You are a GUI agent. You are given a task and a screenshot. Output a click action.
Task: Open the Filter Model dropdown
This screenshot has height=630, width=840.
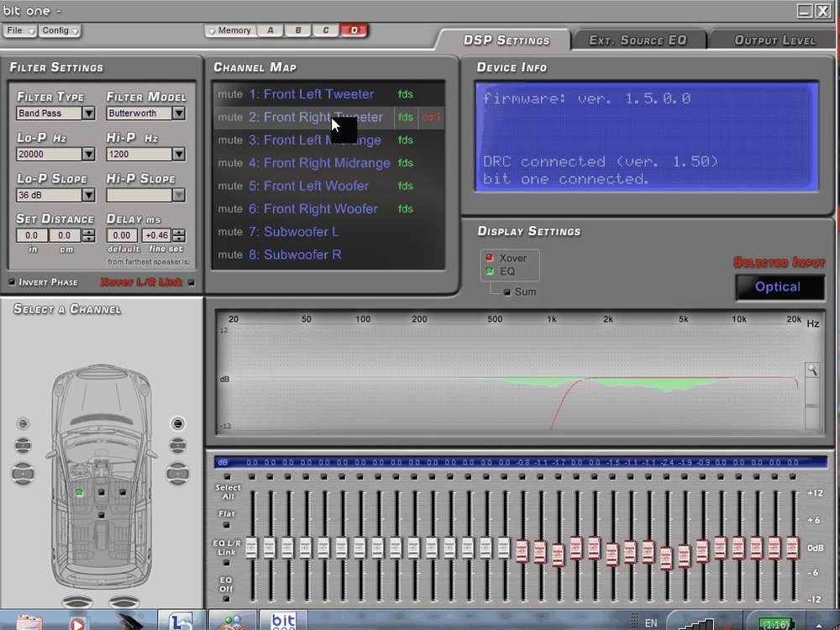coord(179,113)
